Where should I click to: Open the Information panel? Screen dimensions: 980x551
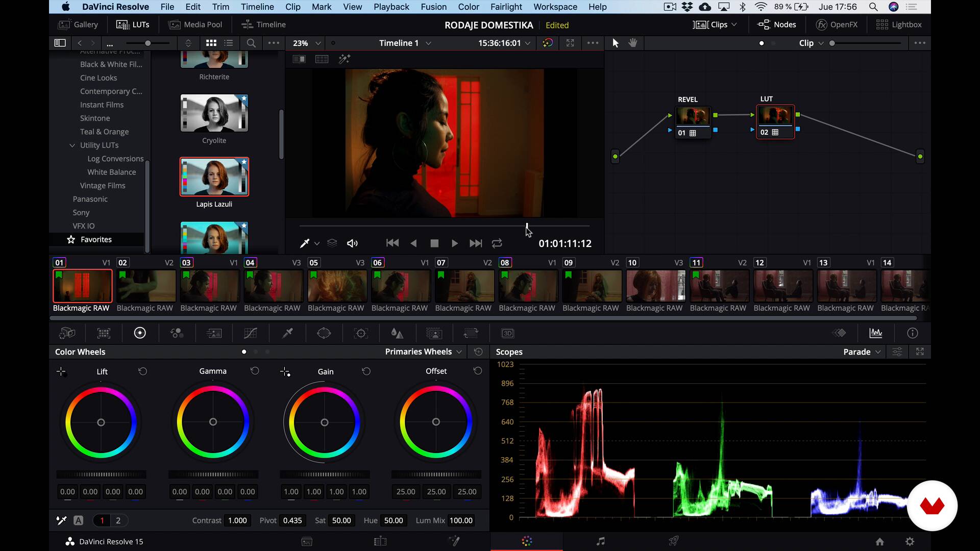point(913,333)
